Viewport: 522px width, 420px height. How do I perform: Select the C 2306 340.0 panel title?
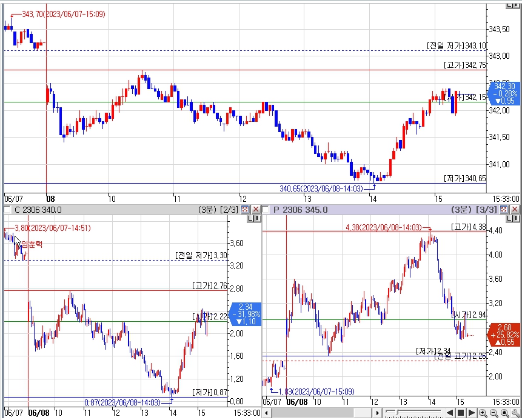pos(38,210)
